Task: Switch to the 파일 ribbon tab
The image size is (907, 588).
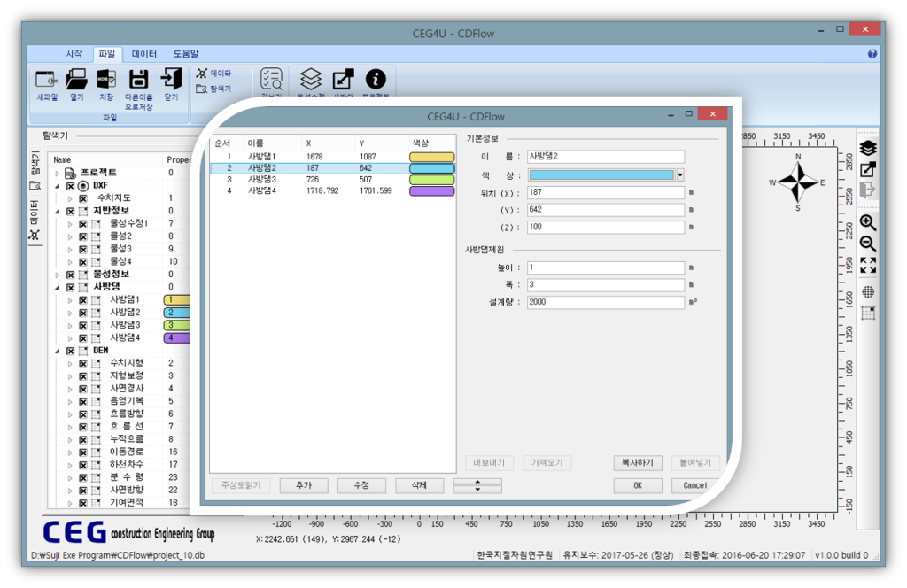Action: [x=107, y=54]
